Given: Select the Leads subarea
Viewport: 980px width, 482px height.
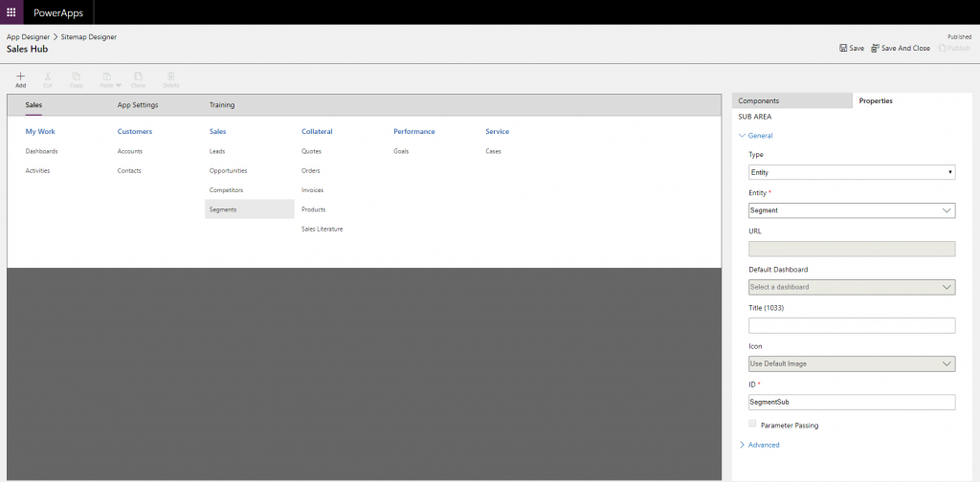Looking at the screenshot, I should (217, 151).
